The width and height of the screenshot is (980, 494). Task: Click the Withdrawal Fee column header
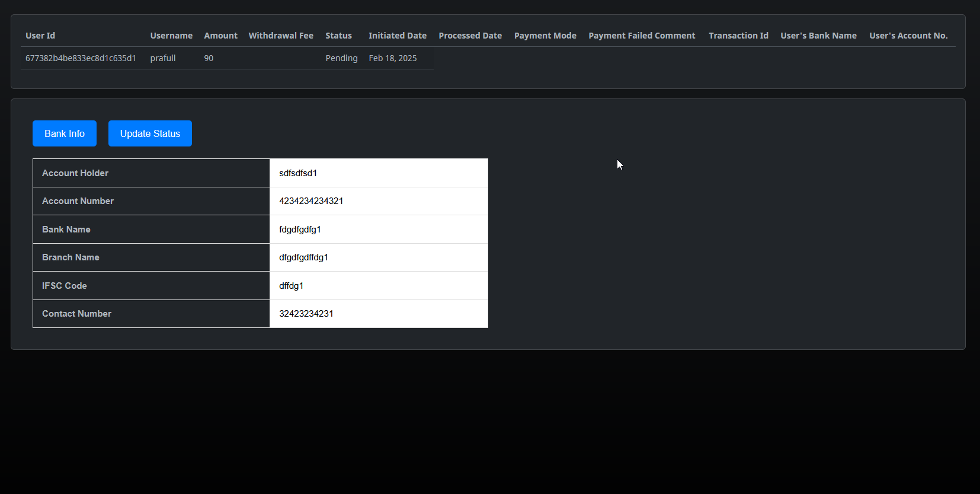(281, 36)
